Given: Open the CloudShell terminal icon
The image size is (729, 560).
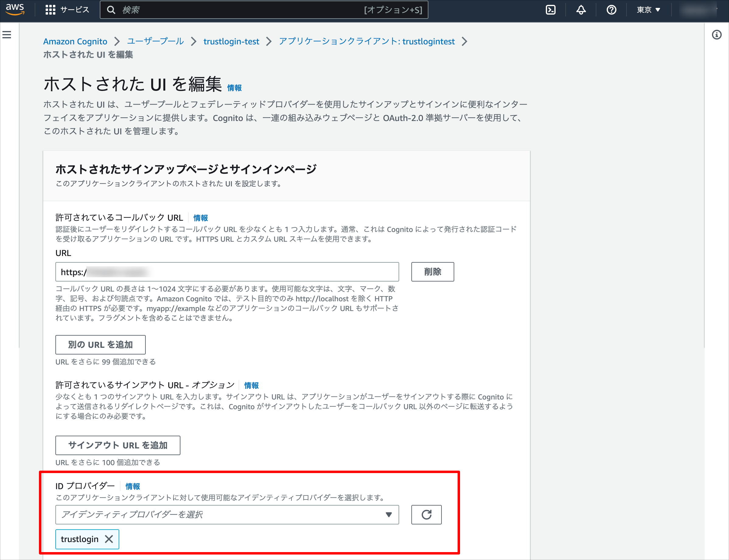Looking at the screenshot, I should (550, 10).
